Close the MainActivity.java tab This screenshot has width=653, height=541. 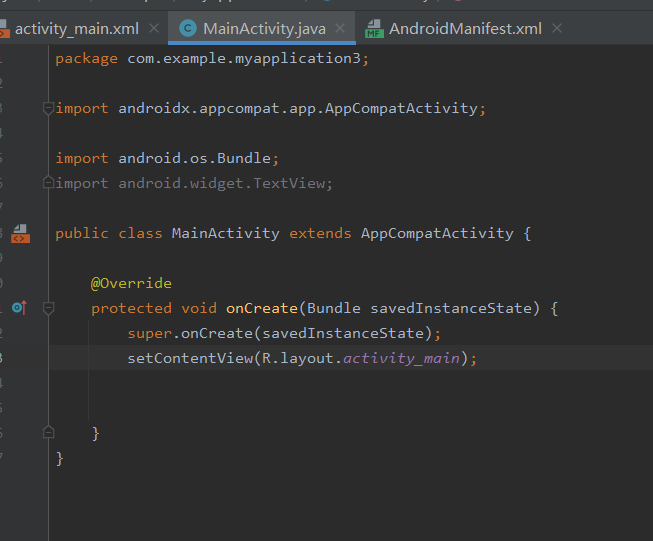(x=341, y=28)
